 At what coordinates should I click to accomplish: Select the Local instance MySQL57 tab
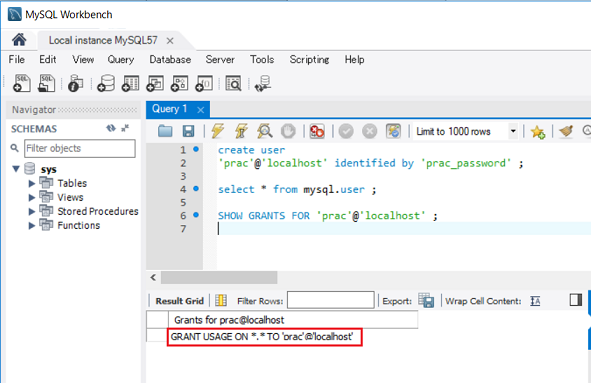103,40
